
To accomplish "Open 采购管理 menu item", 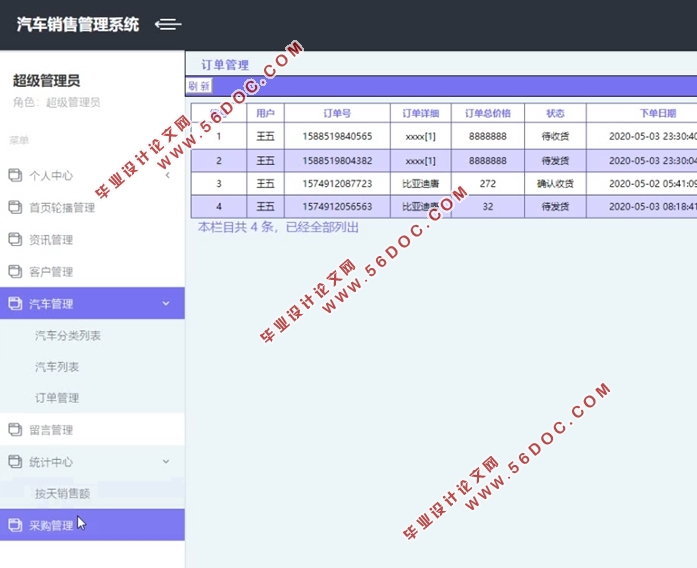I will [x=92, y=525].
